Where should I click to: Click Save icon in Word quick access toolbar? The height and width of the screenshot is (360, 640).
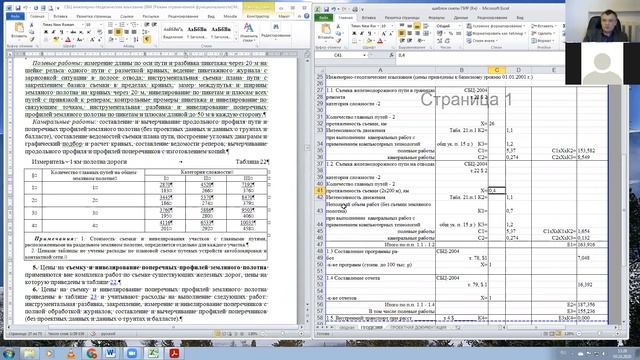pos(18,8)
